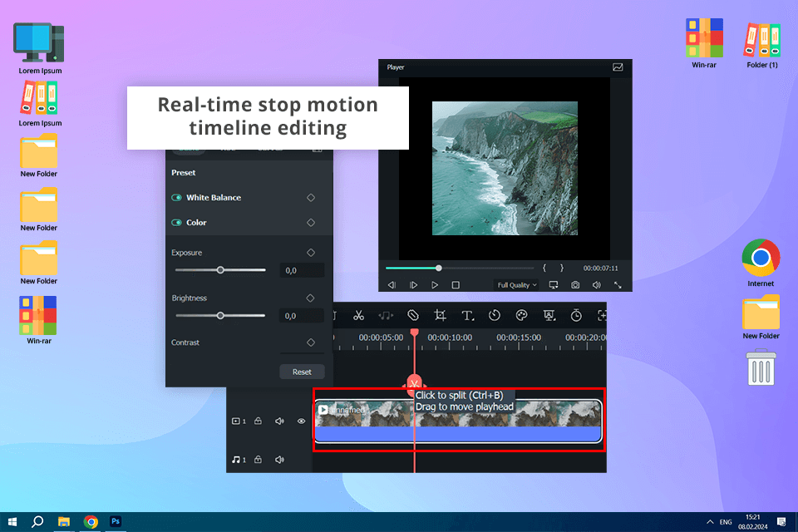Hide video track 1 with eye icon
The height and width of the screenshot is (532, 798).
coord(301,421)
